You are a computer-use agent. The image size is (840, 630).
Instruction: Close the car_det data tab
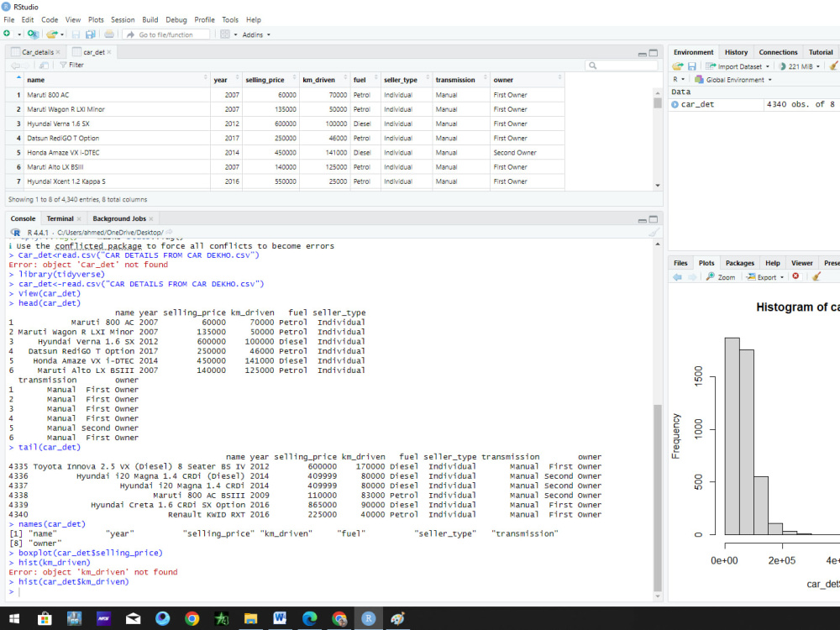tap(108, 52)
